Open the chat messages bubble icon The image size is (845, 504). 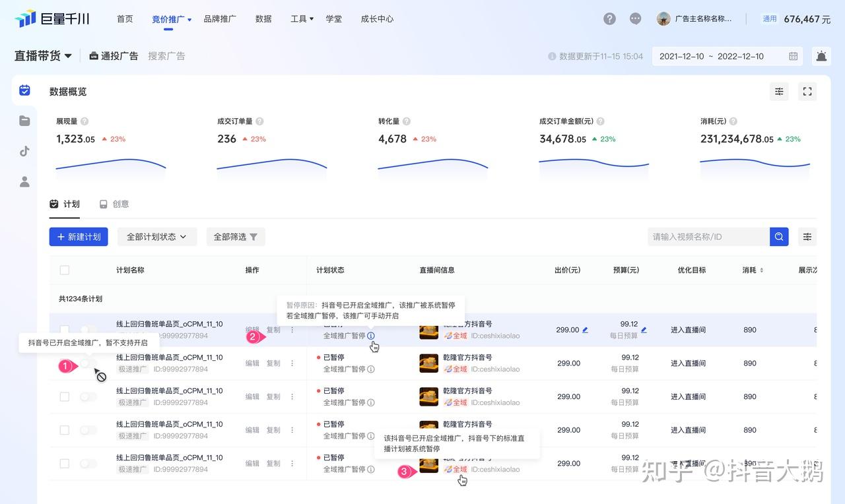point(635,19)
